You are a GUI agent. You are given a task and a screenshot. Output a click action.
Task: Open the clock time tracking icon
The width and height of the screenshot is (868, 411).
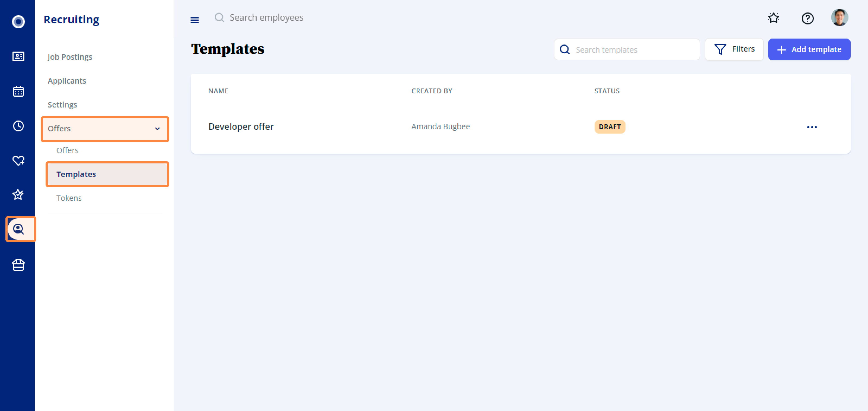pos(18,126)
